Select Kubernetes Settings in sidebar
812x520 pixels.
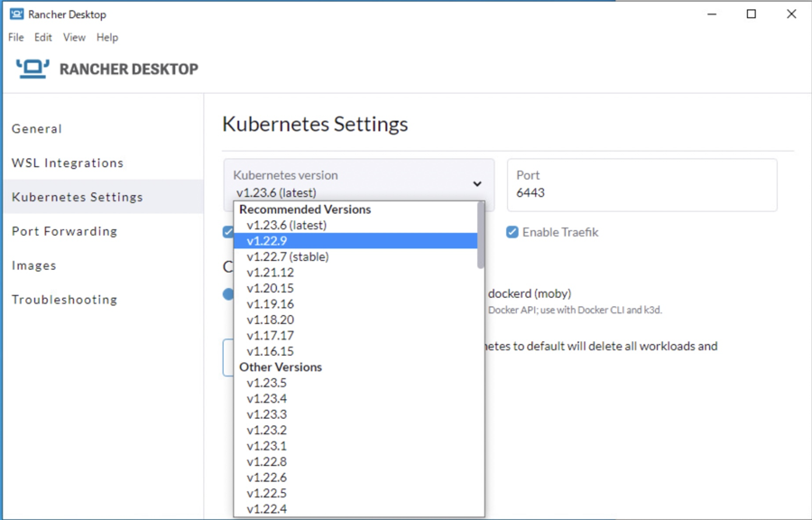[104, 197]
